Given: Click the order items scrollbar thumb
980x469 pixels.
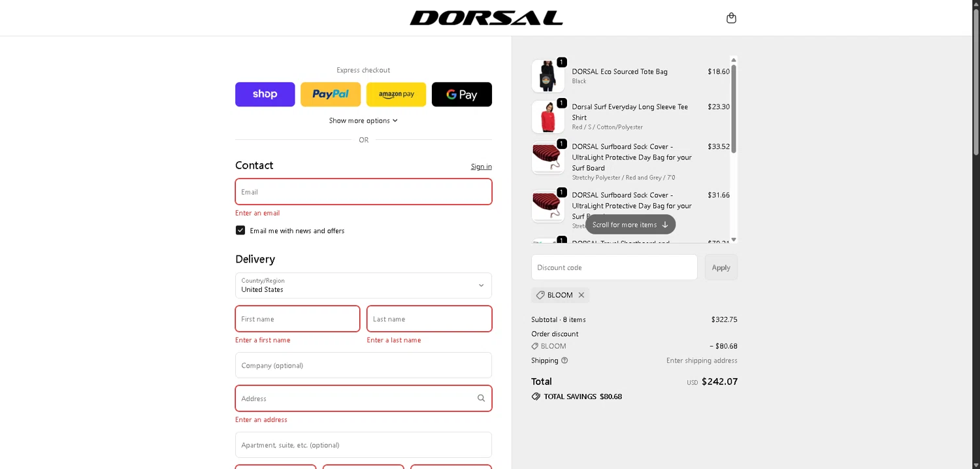Looking at the screenshot, I should (734, 108).
